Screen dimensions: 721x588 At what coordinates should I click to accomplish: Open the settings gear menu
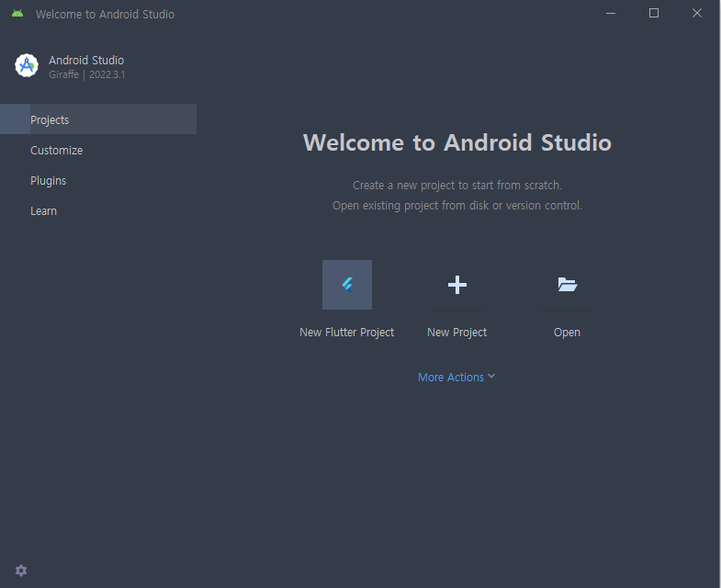[x=21, y=571]
